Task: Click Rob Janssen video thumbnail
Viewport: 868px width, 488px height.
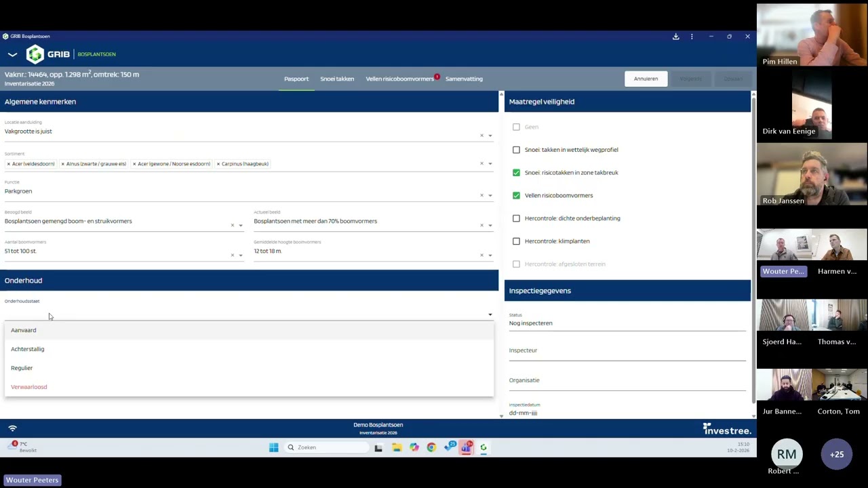Action: click(812, 176)
